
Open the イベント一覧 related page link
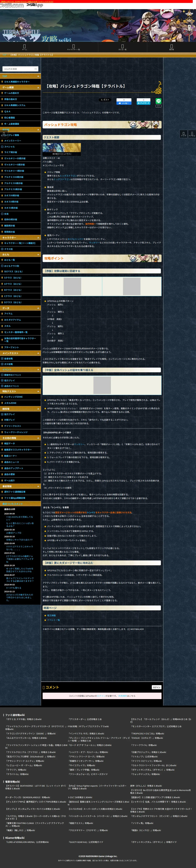point(53,620)
